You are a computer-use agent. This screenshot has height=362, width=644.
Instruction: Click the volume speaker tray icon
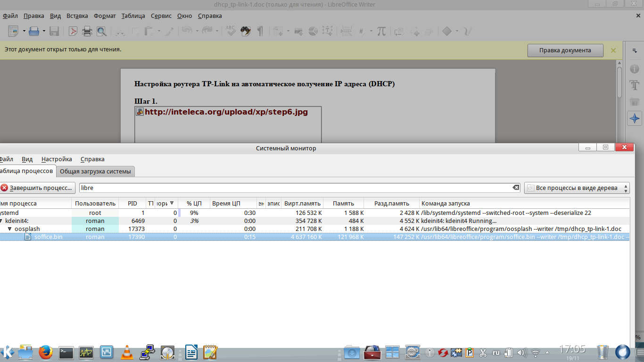point(522,352)
